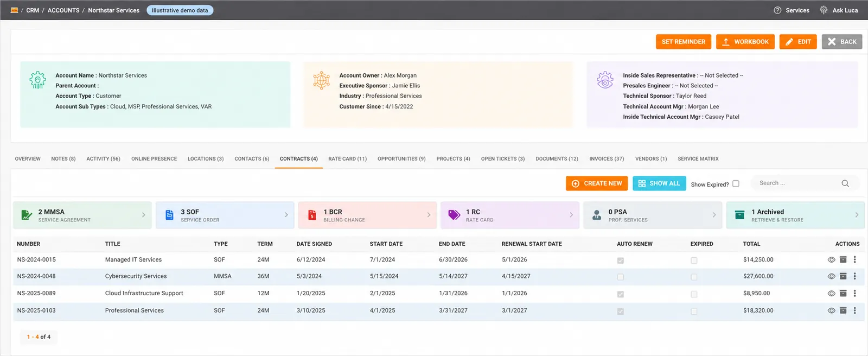The width and height of the screenshot is (868, 356).
Task: Expand the 2 MMSA card chevron
Action: pyautogui.click(x=143, y=215)
